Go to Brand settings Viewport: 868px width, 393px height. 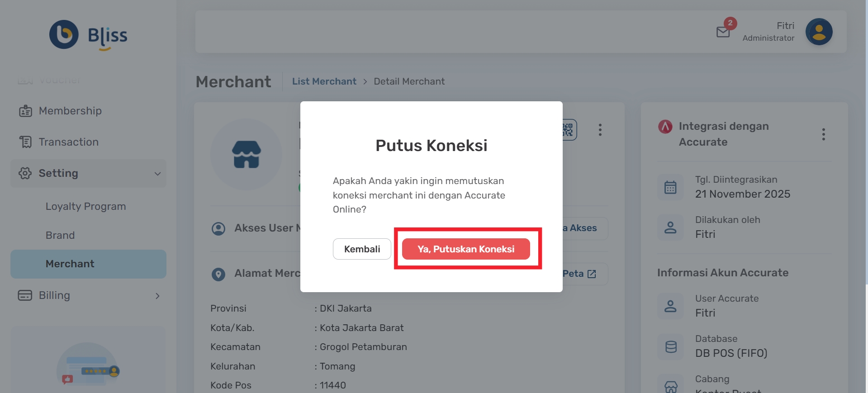60,235
